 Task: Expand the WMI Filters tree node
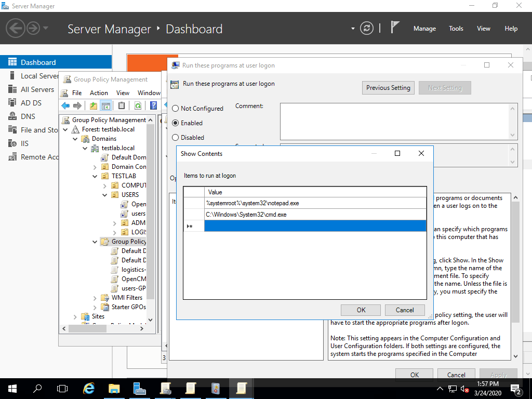click(95, 298)
